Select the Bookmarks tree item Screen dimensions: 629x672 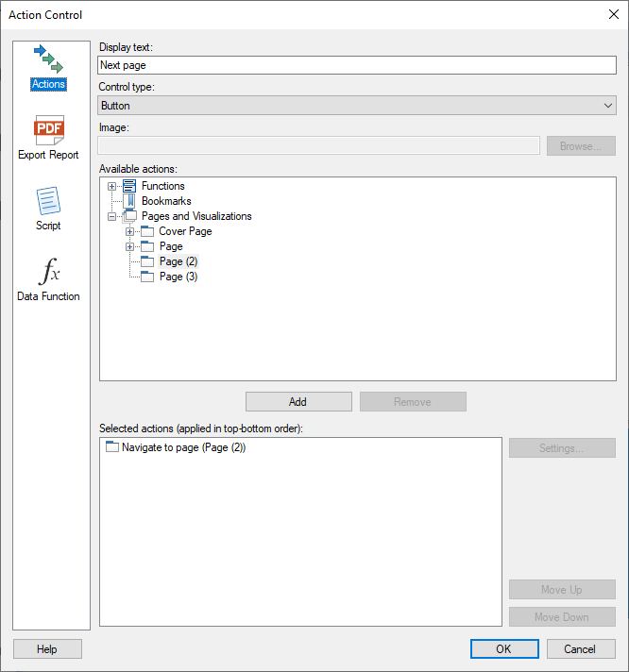(166, 201)
